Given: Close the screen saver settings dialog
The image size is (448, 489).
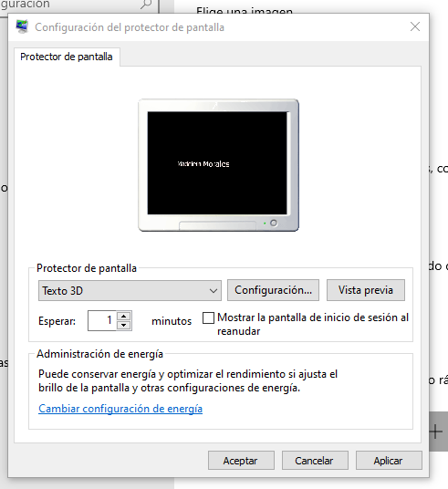Looking at the screenshot, I should click(x=415, y=26).
